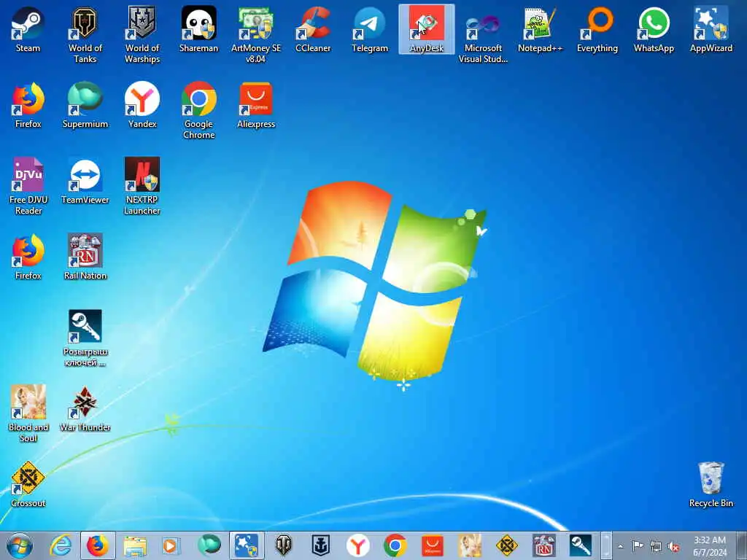Open Aliexpress from the taskbar
Screen dimensions: 747x560
tap(432, 545)
